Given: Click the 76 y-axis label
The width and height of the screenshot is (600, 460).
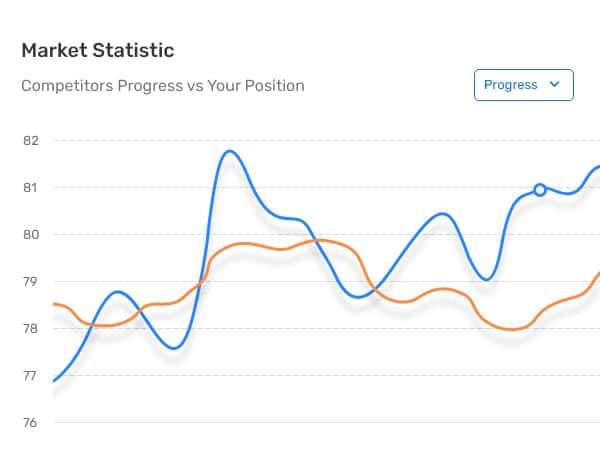Looking at the screenshot, I should [x=31, y=423].
